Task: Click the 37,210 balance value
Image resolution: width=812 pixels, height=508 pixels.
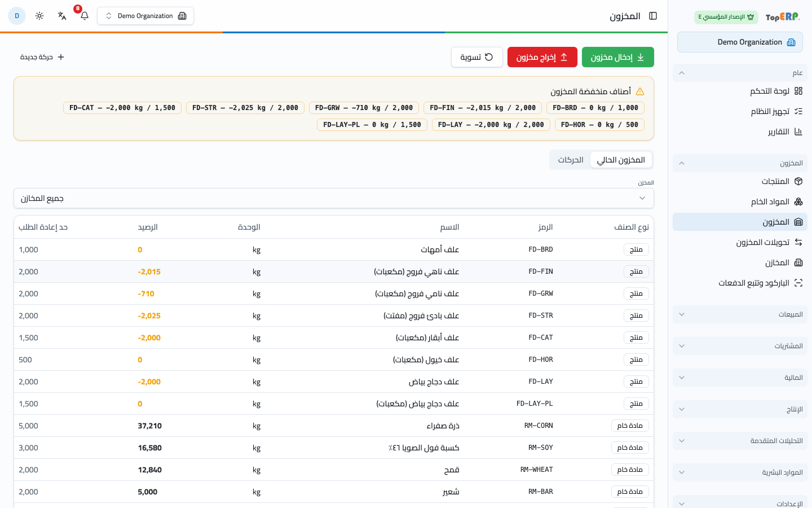Action: point(150,426)
